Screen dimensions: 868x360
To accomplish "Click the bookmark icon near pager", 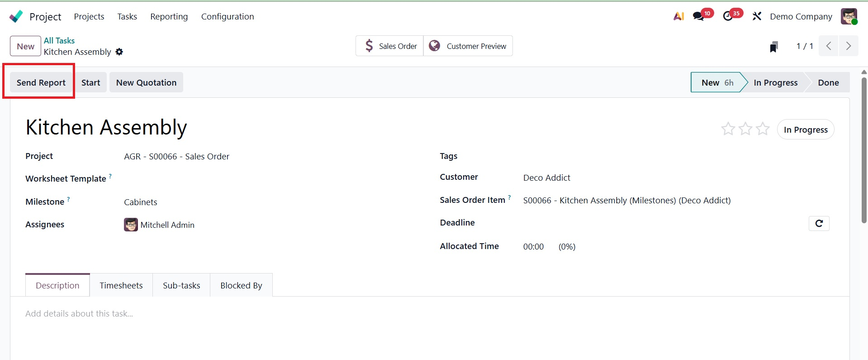I will coord(774,47).
